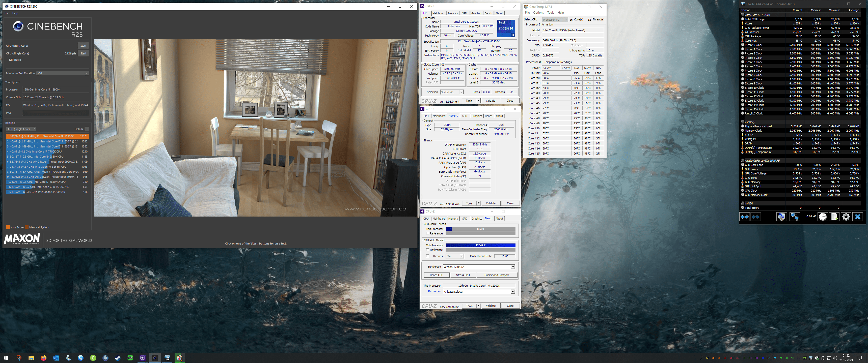Image resolution: width=868 pixels, height=363 pixels.
Task: Click Validate in the top CPU-Z window
Action: [x=490, y=101]
